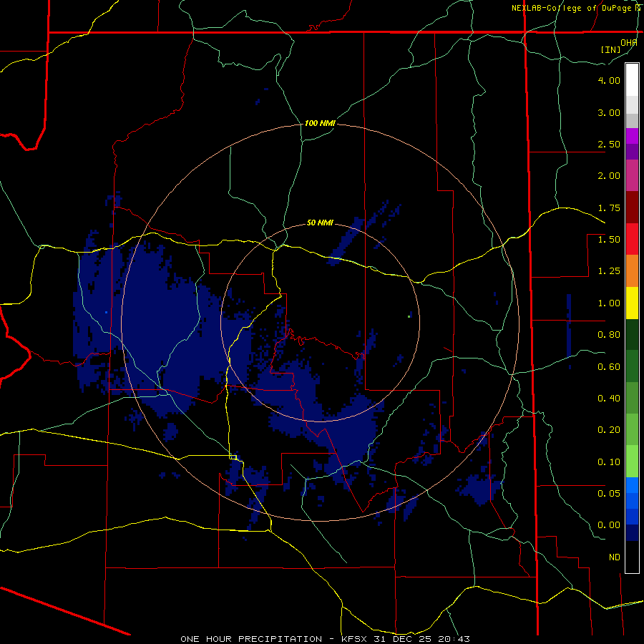
Task: Select the bright red color bar segment
Action: [632, 239]
